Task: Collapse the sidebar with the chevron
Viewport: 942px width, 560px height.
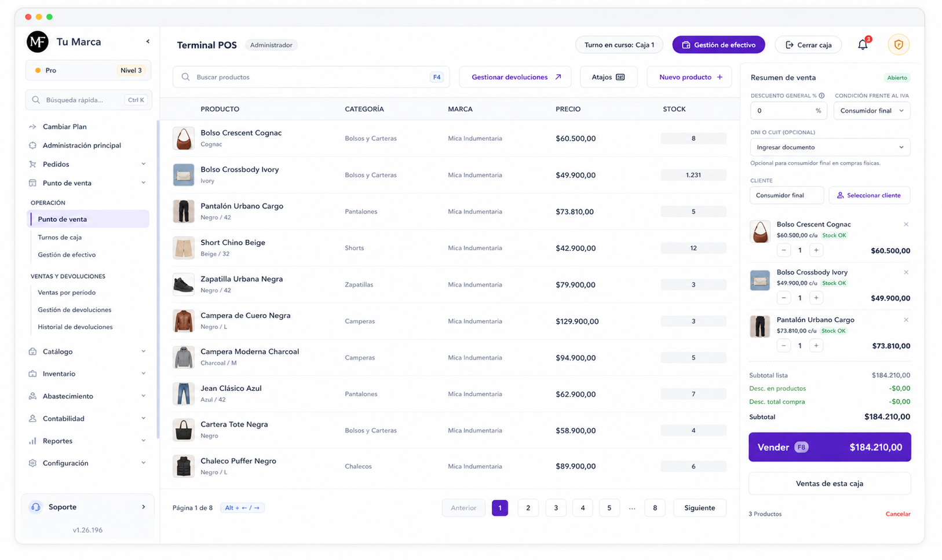Action: click(148, 42)
